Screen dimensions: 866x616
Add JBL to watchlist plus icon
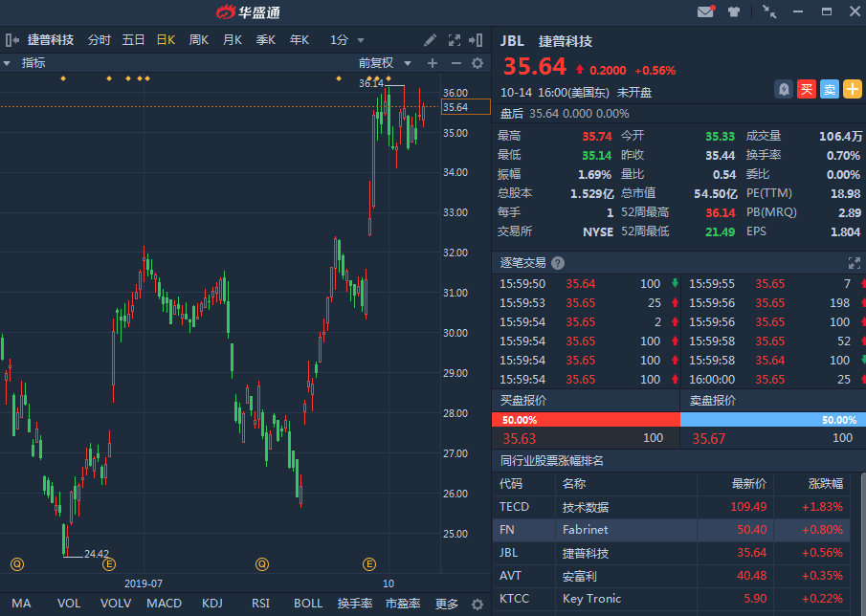coord(853,89)
